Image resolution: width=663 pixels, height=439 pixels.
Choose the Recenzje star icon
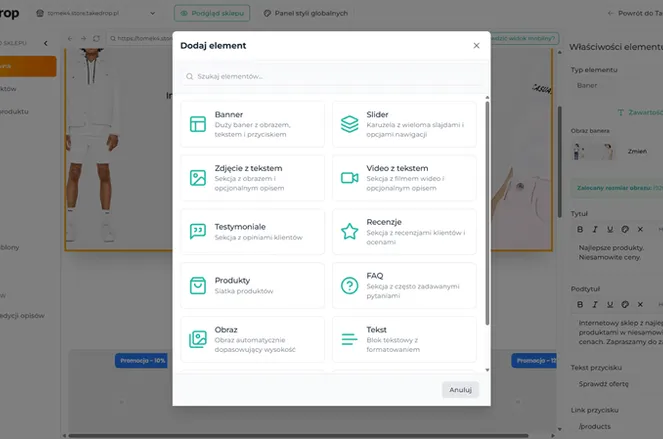349,232
